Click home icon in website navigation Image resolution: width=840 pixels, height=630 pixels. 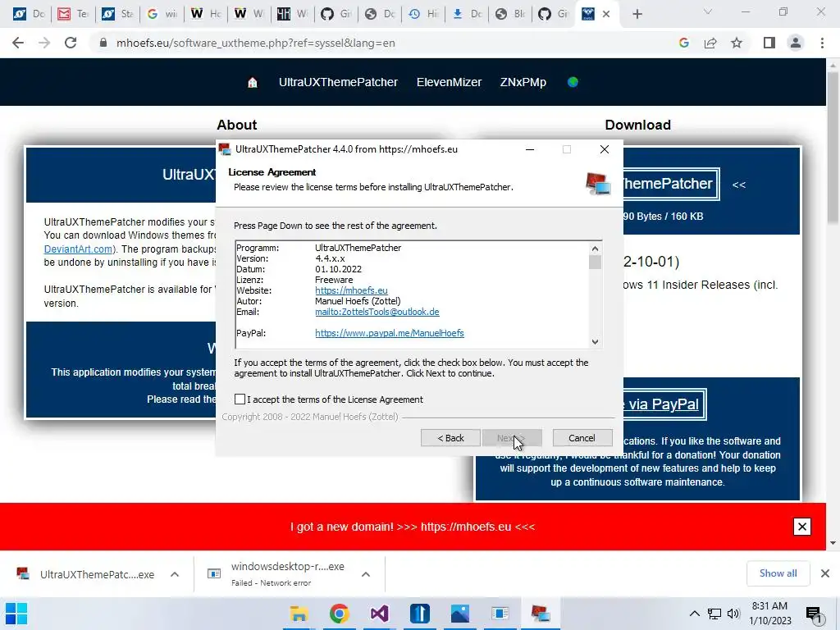point(253,83)
